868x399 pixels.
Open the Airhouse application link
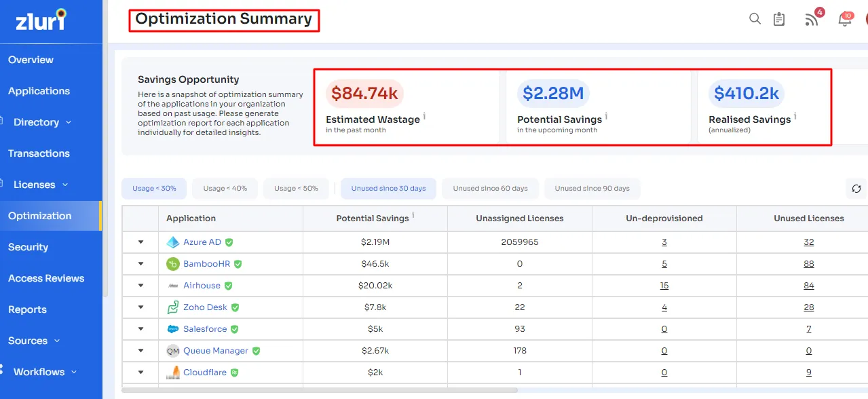[x=202, y=286]
